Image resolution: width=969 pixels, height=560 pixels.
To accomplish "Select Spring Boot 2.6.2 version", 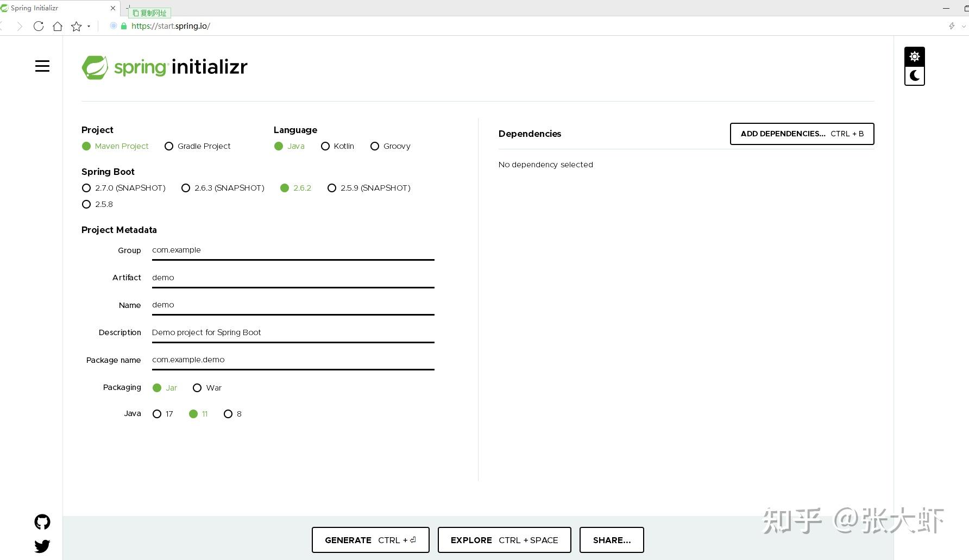I will tap(296, 188).
